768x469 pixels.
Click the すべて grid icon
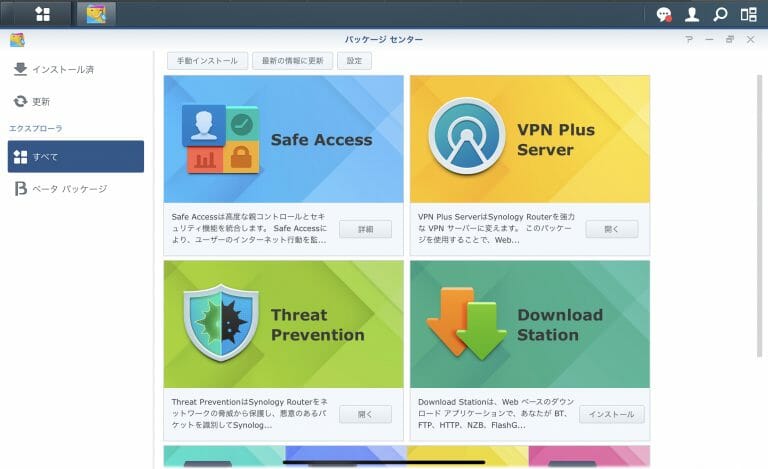click(x=20, y=157)
